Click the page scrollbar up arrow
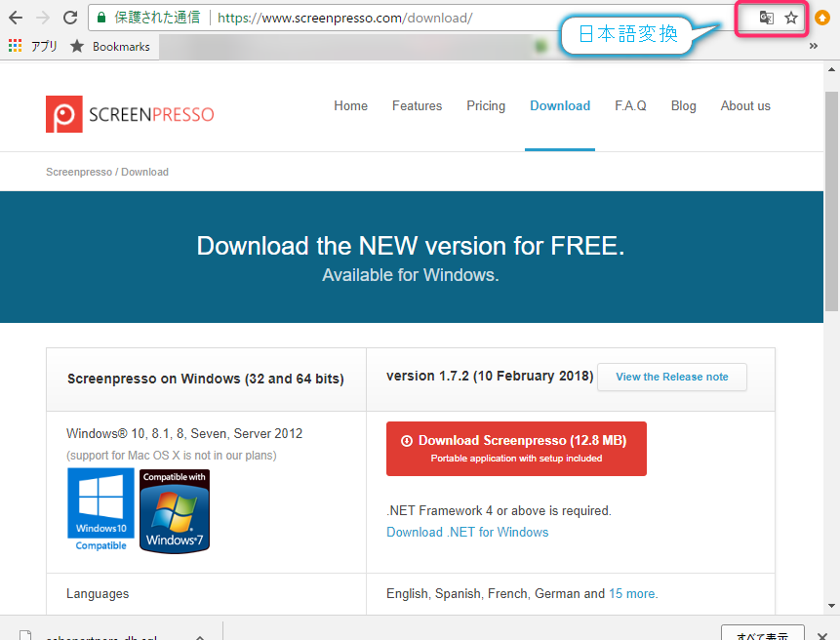 [831, 69]
